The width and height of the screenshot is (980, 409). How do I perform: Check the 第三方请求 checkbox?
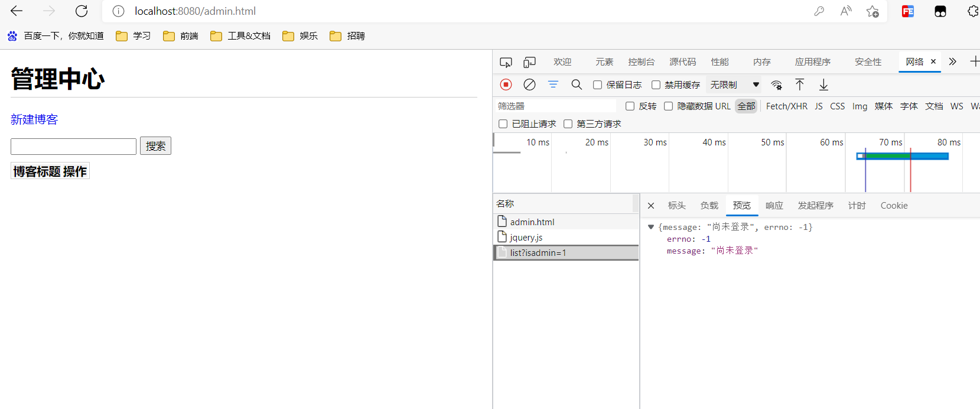(568, 124)
